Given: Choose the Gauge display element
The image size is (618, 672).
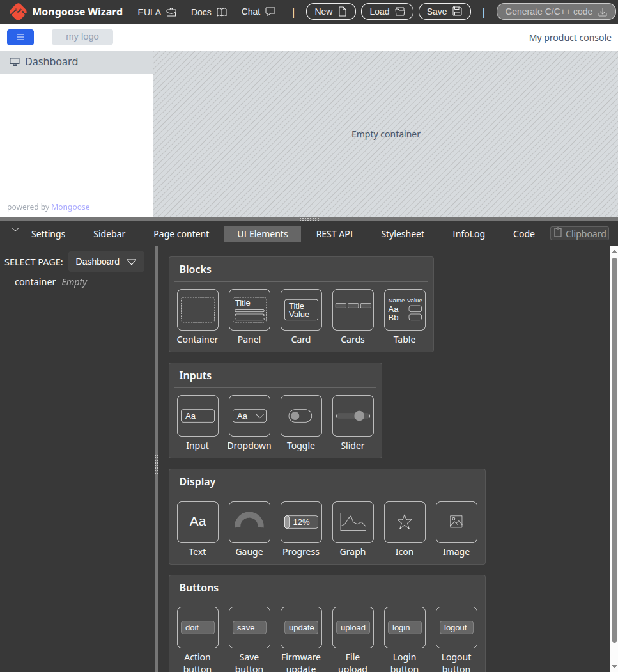Looking at the screenshot, I should [x=249, y=522].
